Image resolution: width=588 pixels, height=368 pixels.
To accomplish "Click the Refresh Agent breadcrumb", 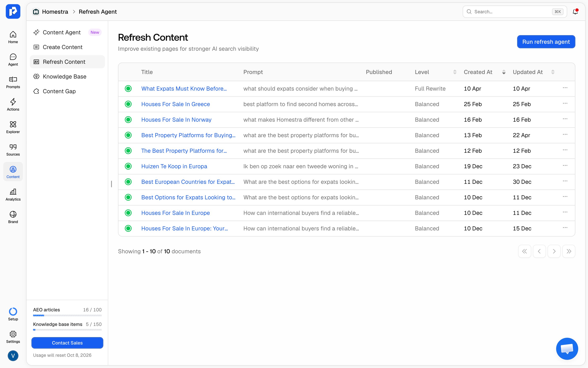I will pos(98,12).
